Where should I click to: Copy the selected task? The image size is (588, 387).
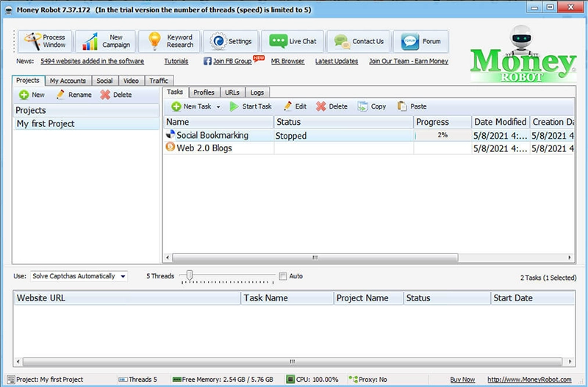[x=372, y=106]
